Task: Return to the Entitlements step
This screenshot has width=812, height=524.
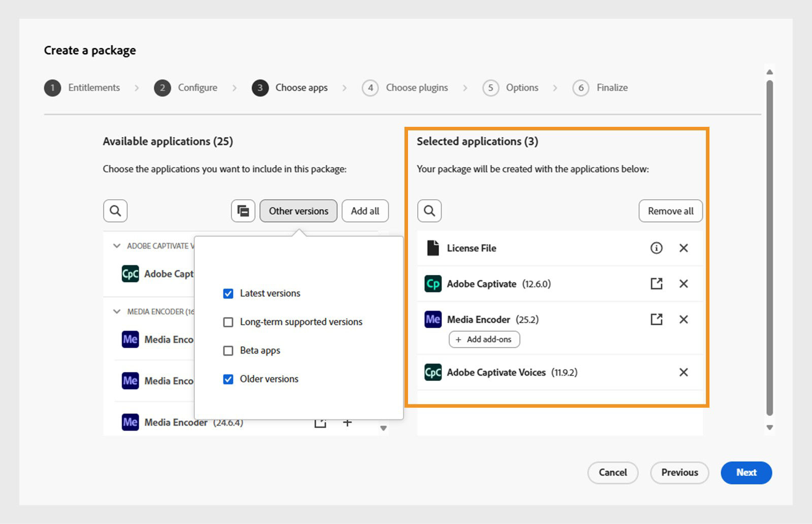Action: click(93, 87)
